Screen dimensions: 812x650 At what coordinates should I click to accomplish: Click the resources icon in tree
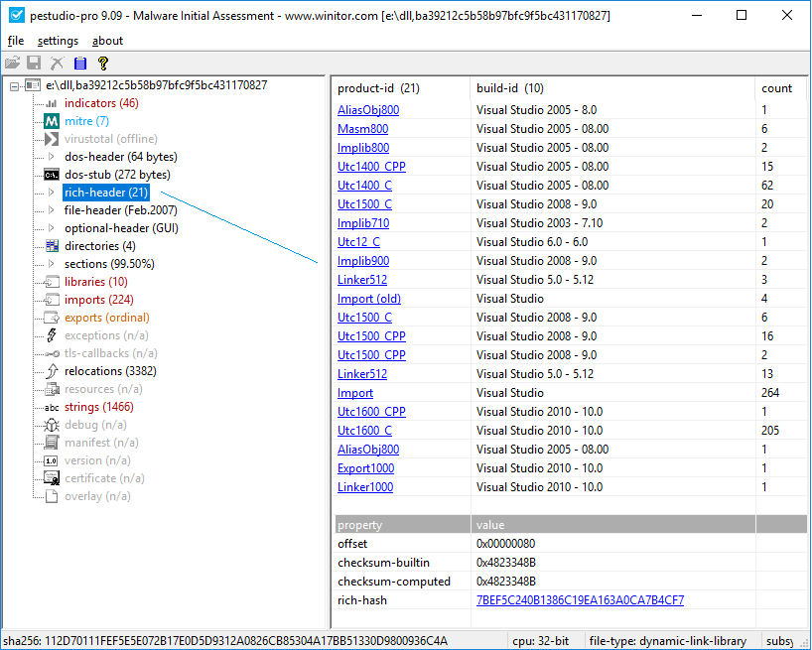[x=52, y=389]
